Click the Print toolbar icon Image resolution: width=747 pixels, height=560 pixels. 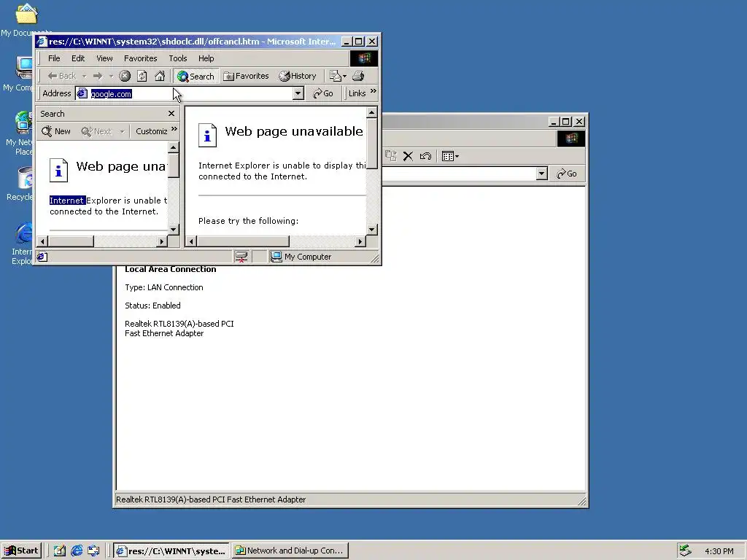[358, 76]
